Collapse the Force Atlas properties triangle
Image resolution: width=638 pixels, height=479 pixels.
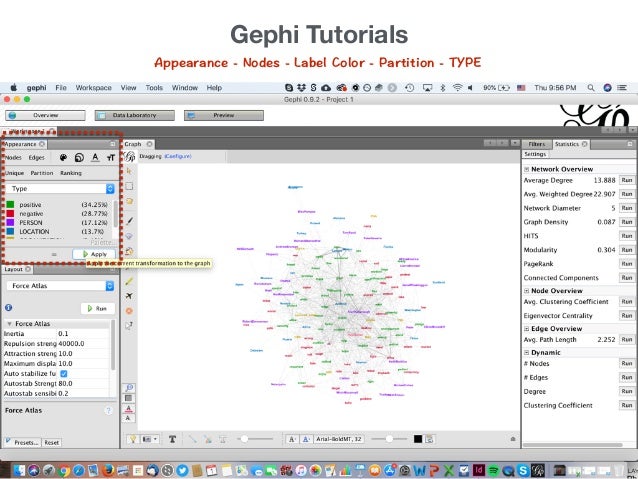click(x=9, y=324)
